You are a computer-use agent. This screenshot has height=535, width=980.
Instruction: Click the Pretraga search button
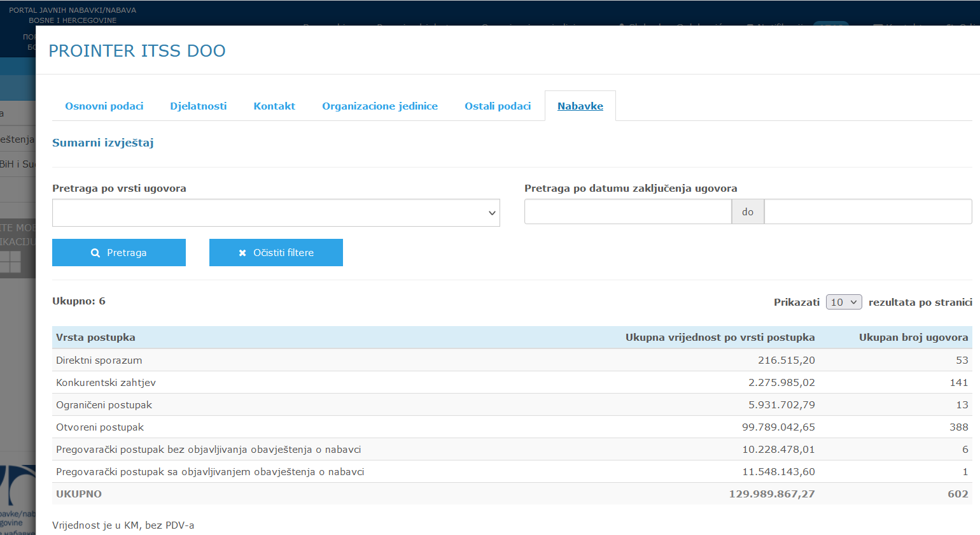tap(119, 253)
